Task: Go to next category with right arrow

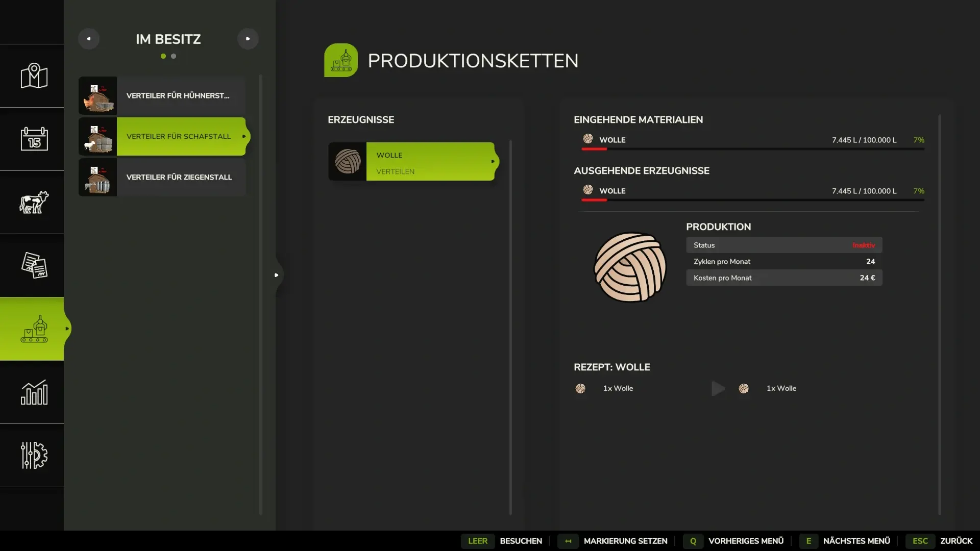Action: click(x=248, y=39)
